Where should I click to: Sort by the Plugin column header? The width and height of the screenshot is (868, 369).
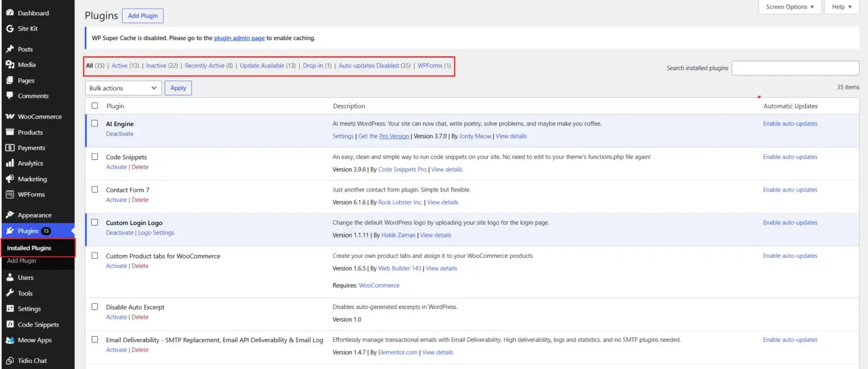pyautogui.click(x=115, y=106)
